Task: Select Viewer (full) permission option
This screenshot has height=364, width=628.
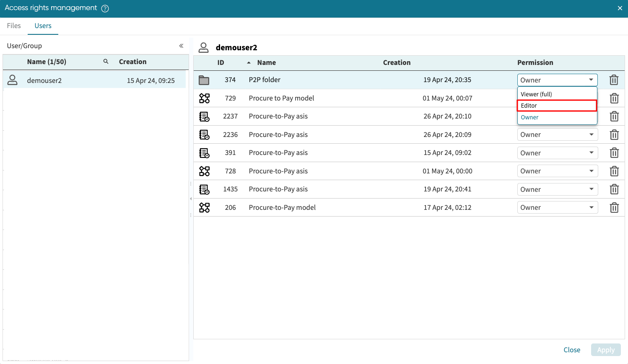Action: coord(557,94)
